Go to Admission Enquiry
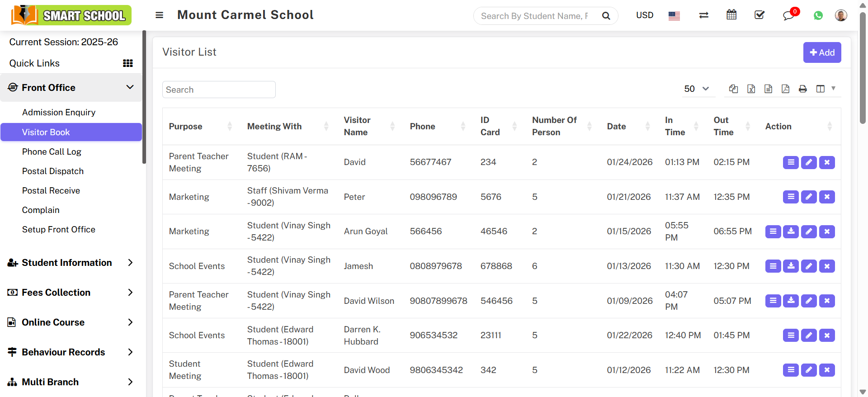This screenshot has height=397, width=868. 59,113
